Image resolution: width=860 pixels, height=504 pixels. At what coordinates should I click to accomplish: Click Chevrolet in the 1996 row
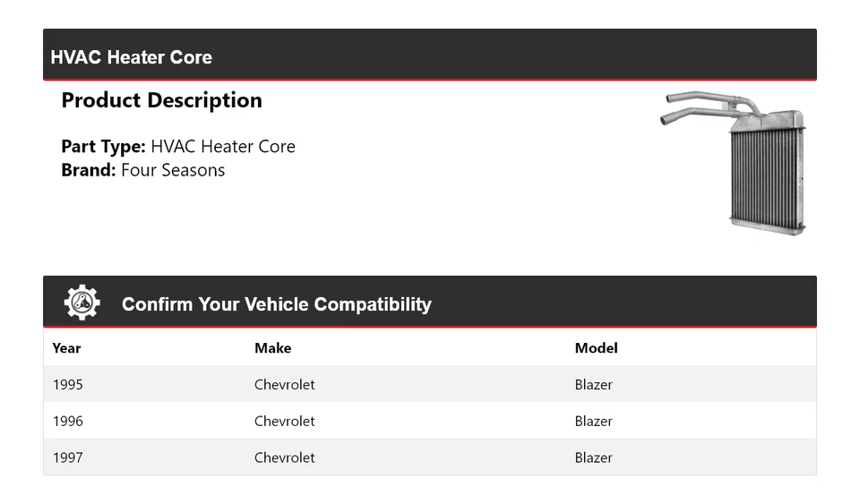tap(284, 421)
